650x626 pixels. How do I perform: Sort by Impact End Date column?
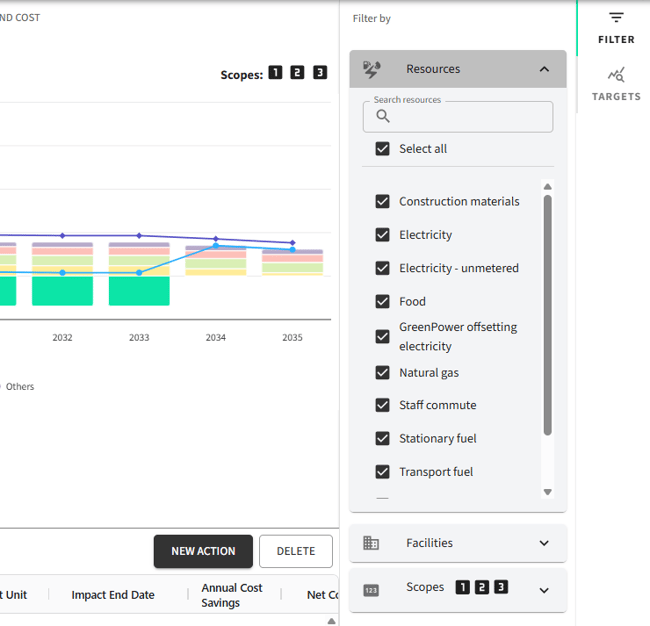click(113, 595)
